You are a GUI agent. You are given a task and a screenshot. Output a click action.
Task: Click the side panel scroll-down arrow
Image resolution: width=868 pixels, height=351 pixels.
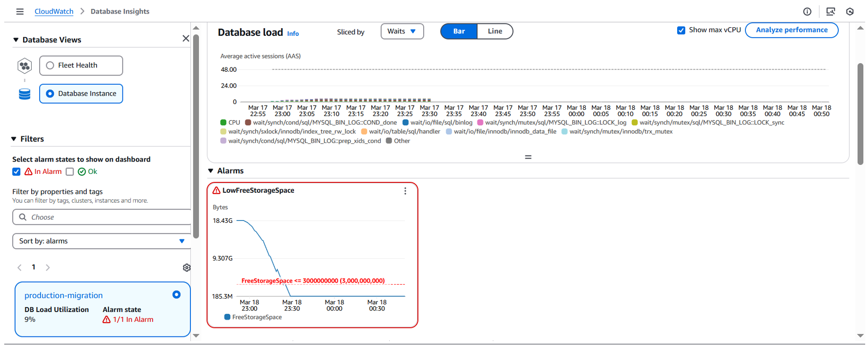pyautogui.click(x=196, y=335)
